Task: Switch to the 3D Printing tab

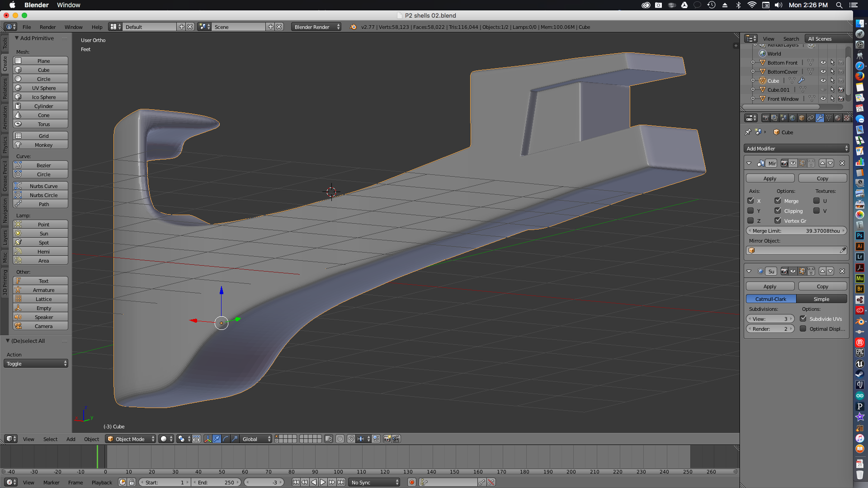Action: point(5,282)
